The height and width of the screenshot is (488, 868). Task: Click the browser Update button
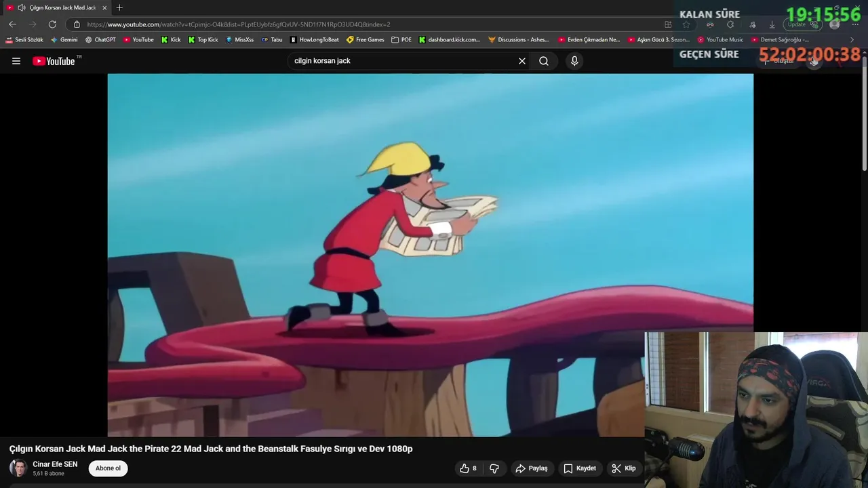point(802,24)
